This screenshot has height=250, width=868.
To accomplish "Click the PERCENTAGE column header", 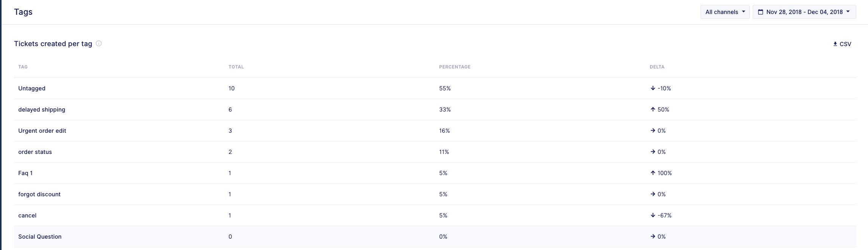I will coord(455,67).
